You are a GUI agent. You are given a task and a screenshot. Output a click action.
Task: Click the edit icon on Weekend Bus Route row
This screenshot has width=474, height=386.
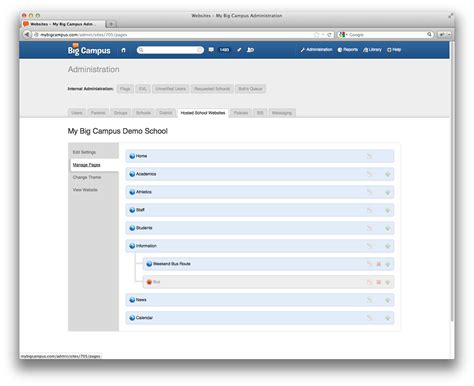(x=369, y=264)
